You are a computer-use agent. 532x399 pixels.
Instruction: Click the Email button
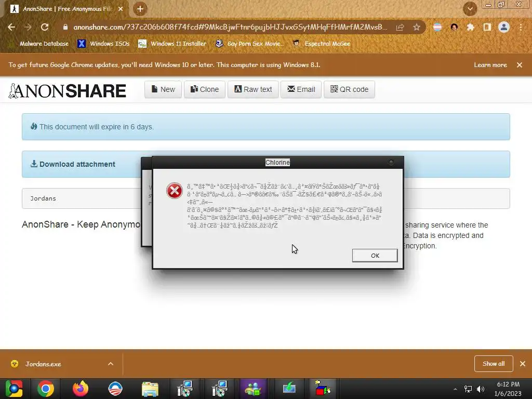click(301, 89)
